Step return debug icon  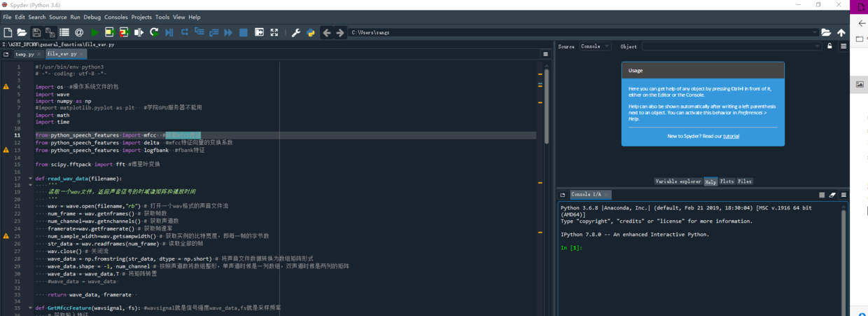coord(213,32)
